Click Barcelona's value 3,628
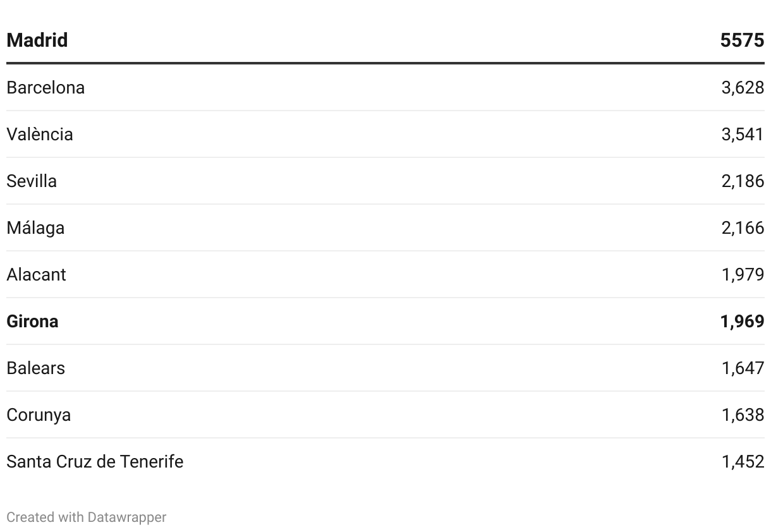Viewport: 771px width, 532px height. (x=743, y=87)
